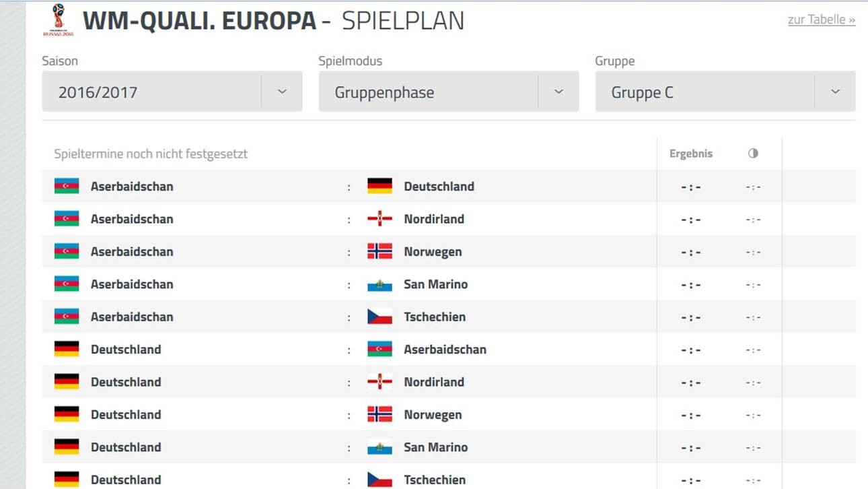
Task: Click the team name Tschechien in the bottom row
Action: [x=434, y=480]
